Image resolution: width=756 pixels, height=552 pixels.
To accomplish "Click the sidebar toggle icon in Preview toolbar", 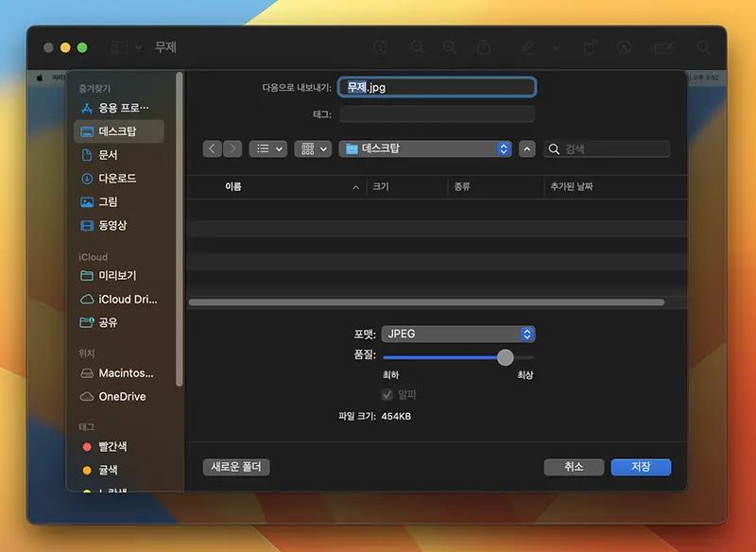I will pos(119,47).
